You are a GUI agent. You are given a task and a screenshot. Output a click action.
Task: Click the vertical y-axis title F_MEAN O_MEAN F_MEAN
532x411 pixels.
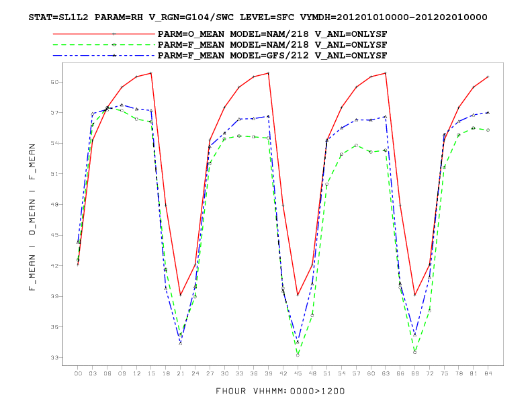point(32,217)
